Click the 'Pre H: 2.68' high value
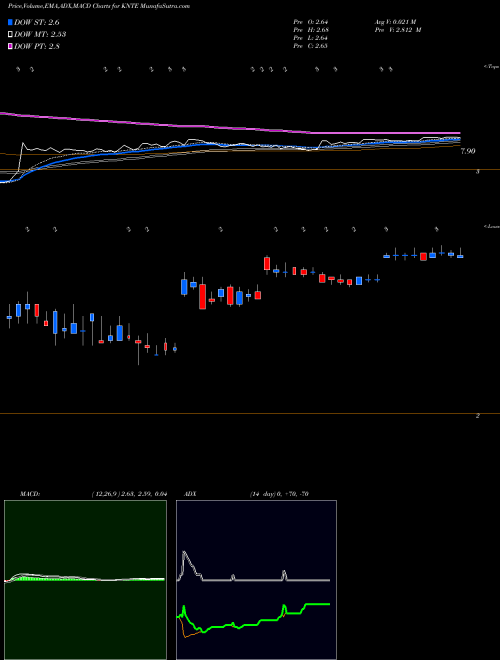This screenshot has height=660, width=500. (x=311, y=30)
